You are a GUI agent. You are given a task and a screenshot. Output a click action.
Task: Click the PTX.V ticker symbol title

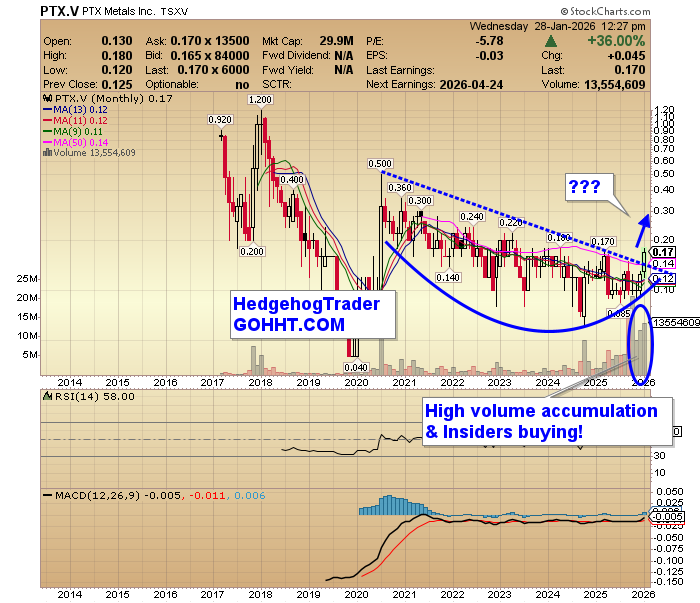[59, 11]
